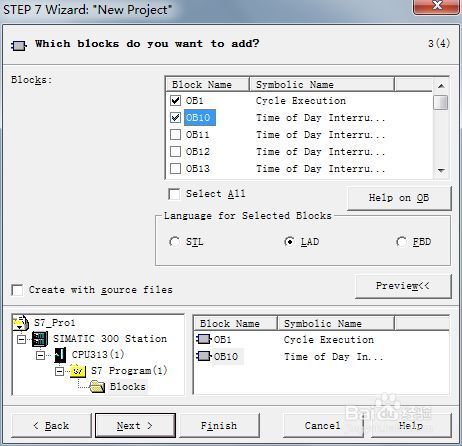
Task: Open Help on OB
Action: 399,198
